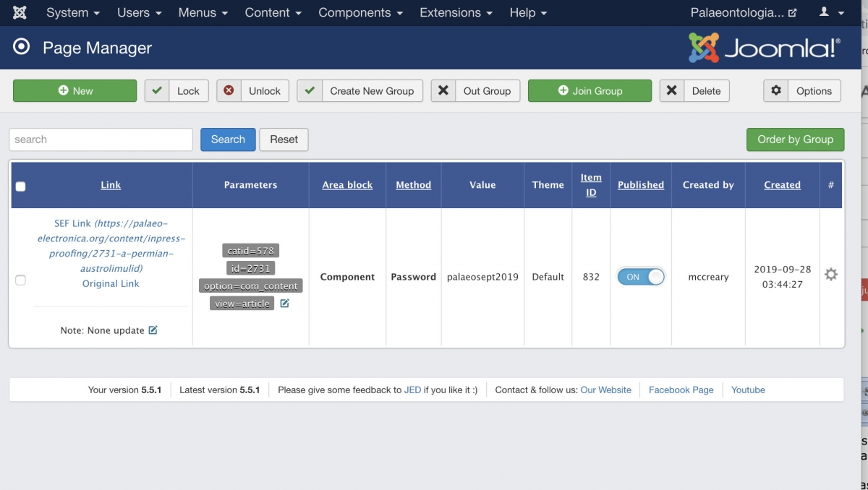Click the green Order by Group button

795,139
